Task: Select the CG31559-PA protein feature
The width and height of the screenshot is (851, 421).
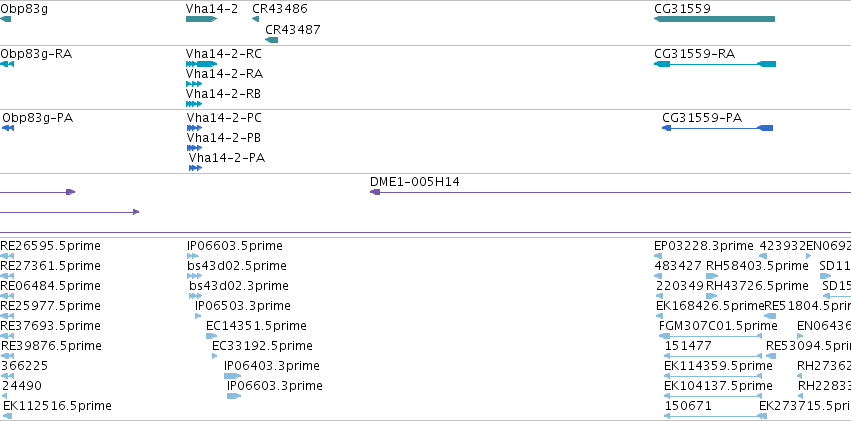Action: (x=717, y=128)
